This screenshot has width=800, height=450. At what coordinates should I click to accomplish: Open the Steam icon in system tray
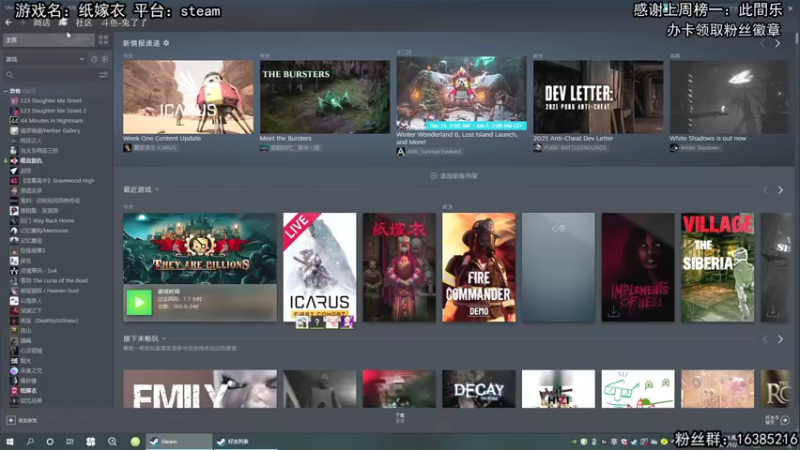click(634, 442)
